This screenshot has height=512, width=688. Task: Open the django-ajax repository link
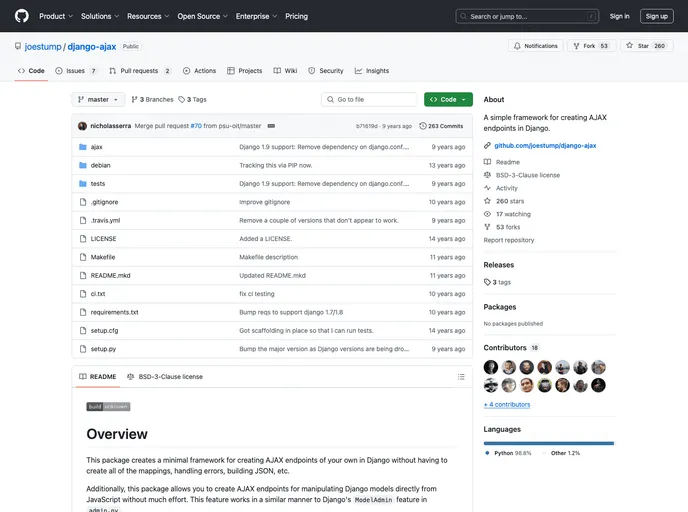coord(92,47)
